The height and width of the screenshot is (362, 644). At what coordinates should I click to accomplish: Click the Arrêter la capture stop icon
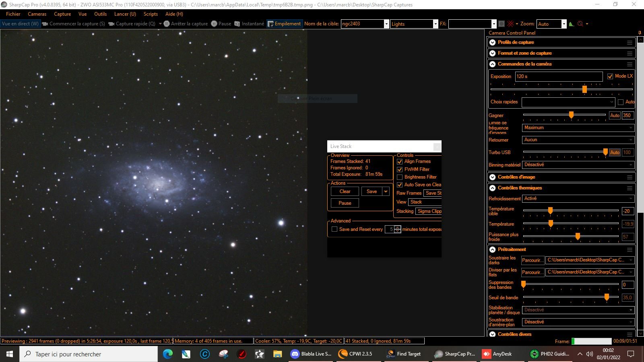point(167,24)
